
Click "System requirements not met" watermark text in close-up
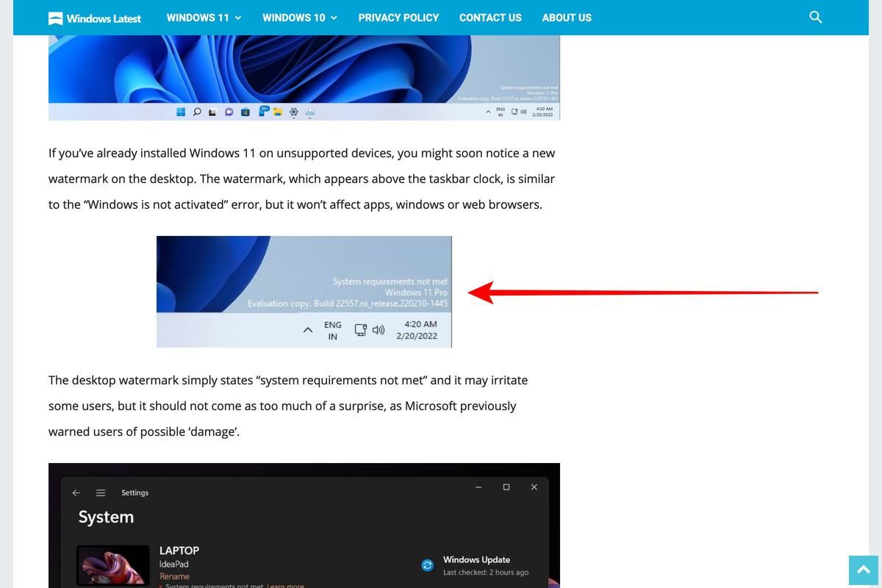390,281
